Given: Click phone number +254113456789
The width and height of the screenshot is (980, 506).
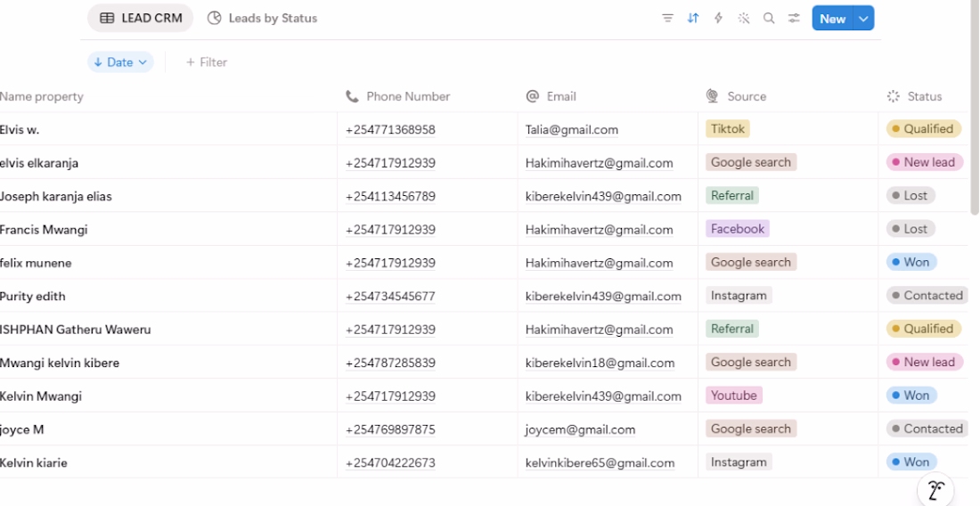Looking at the screenshot, I should [x=390, y=196].
